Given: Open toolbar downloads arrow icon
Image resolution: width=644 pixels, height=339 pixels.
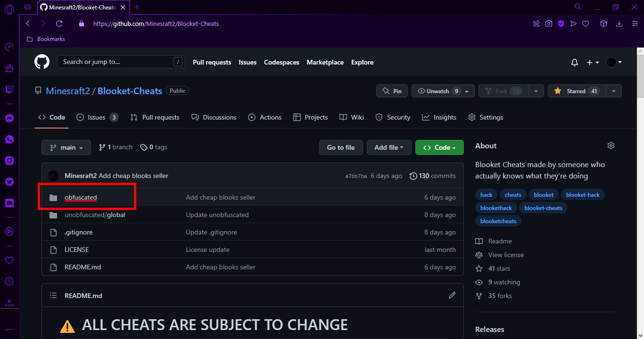Looking at the screenshot, I should (619, 24).
